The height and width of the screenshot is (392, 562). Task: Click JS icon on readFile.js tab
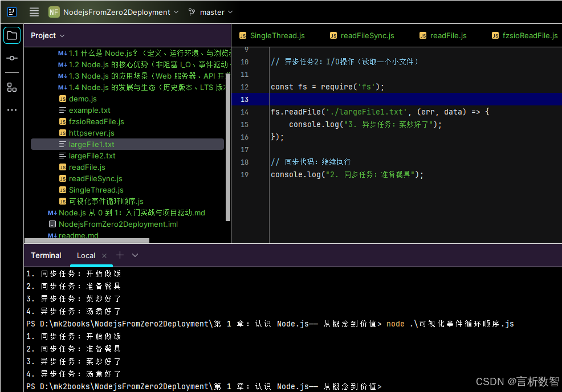point(423,35)
